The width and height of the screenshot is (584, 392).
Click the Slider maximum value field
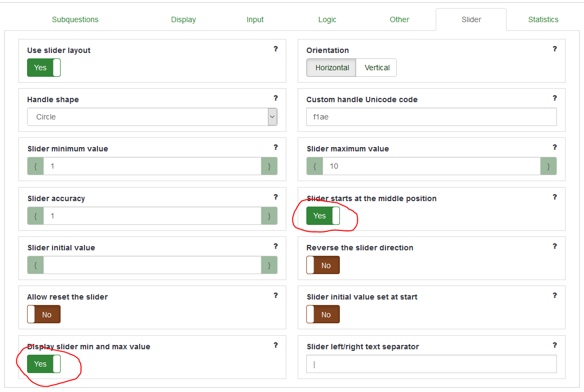431,166
